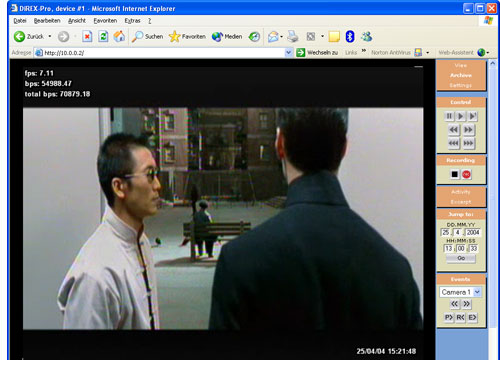This screenshot has width=500, height=370.
Task: Start recording with the red record button
Action: click(x=466, y=174)
